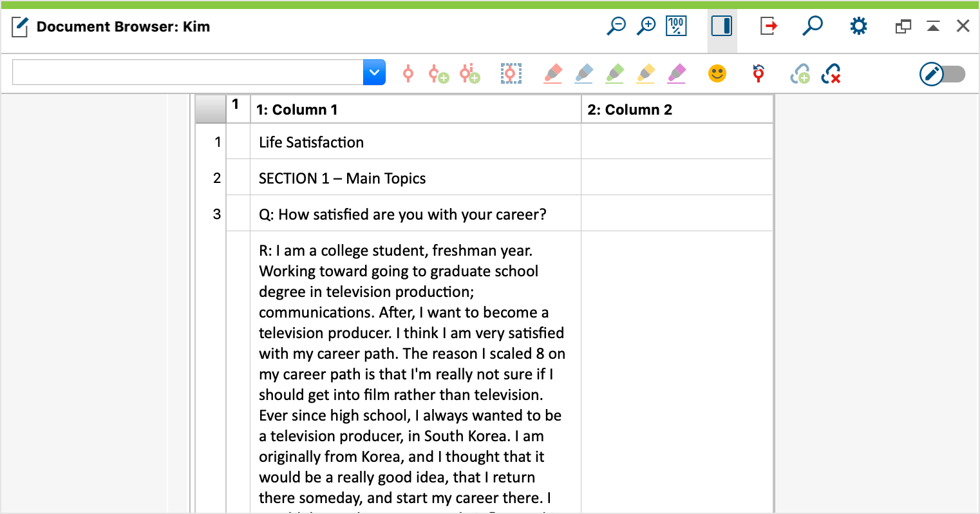Click the Document Browser edit icon
Viewport: 980px width, 514px height.
pyautogui.click(x=20, y=27)
